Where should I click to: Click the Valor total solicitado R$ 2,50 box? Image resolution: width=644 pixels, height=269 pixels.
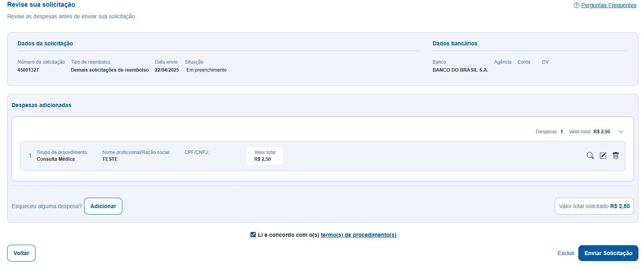594,206
